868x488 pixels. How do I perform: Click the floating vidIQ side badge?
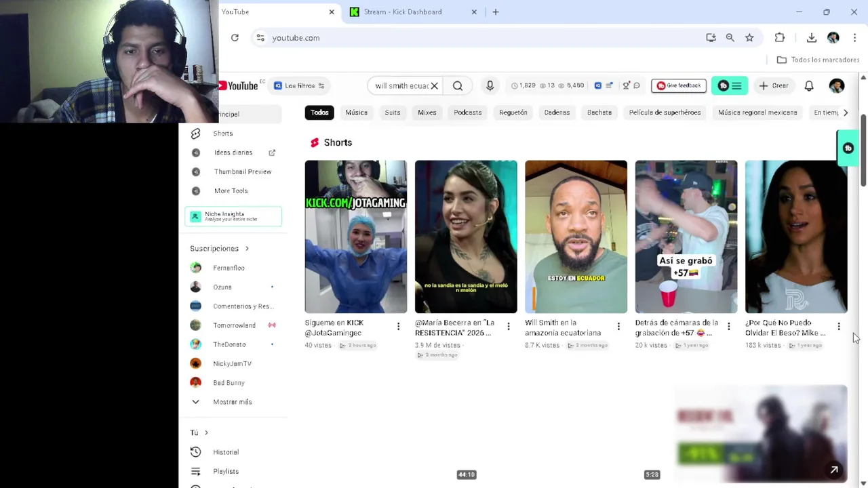point(848,148)
